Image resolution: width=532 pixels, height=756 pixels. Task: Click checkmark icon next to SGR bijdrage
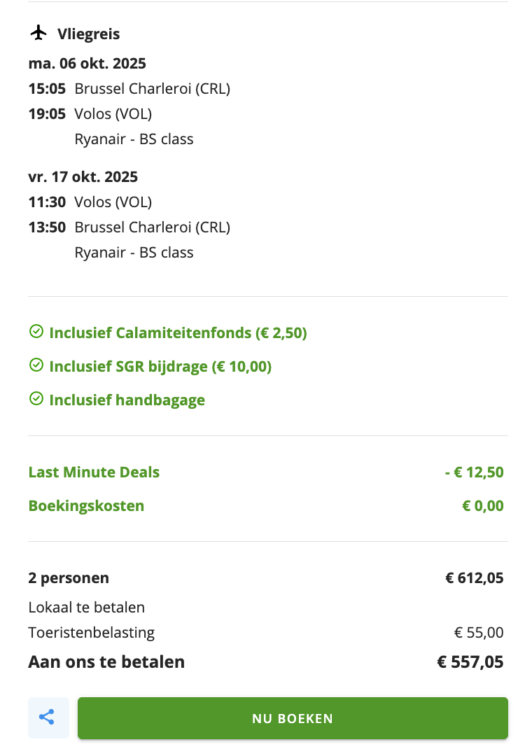pyautogui.click(x=36, y=365)
